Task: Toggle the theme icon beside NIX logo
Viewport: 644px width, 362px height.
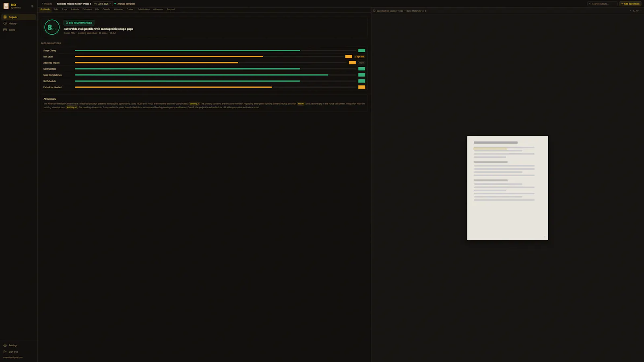Action: click(32, 6)
